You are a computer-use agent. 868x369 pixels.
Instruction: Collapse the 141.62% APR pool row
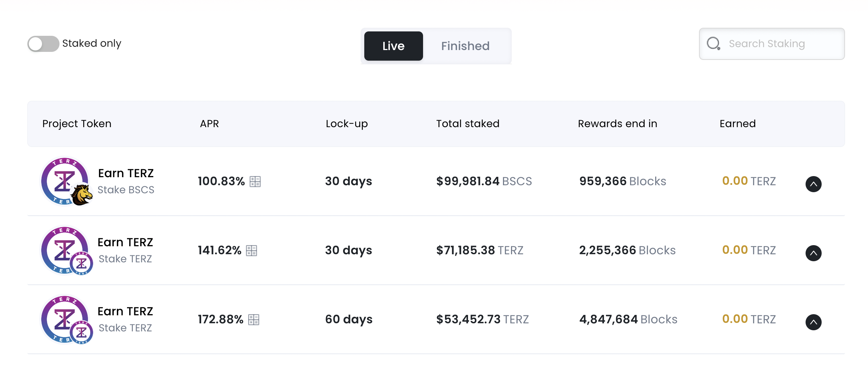pos(813,253)
